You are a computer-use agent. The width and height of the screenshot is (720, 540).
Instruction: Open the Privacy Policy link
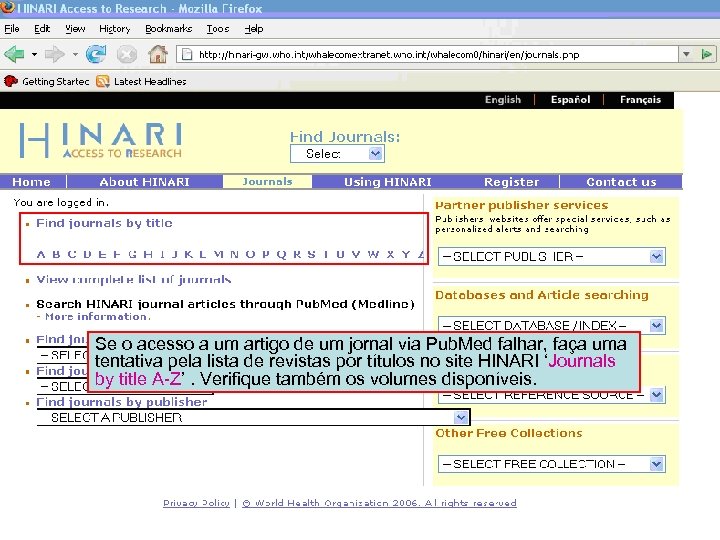196,503
